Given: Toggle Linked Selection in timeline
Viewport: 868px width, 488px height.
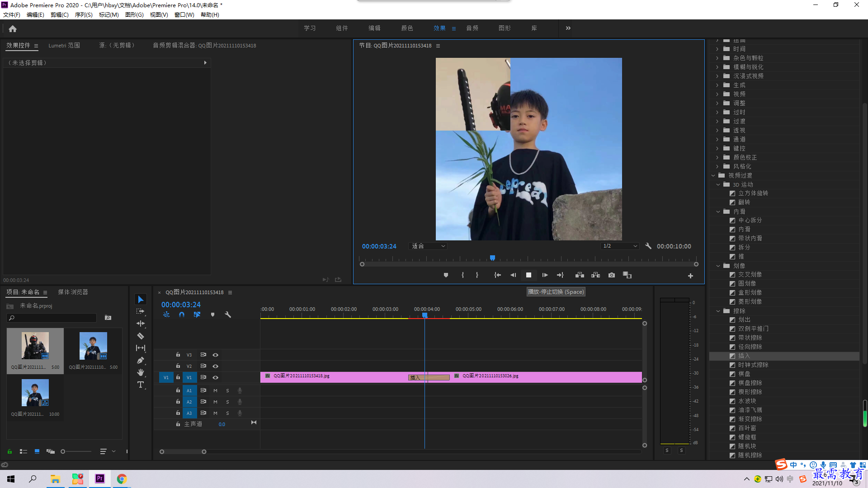Looking at the screenshot, I should click(x=197, y=314).
